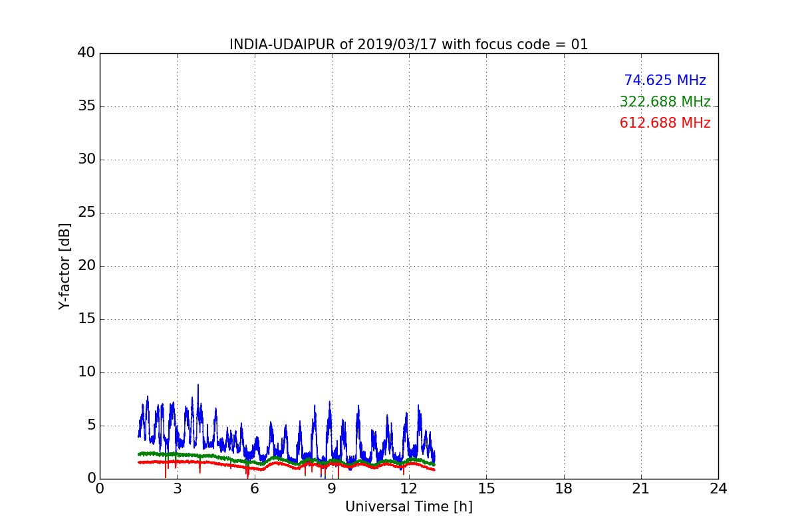Screen dimensions: 798x532
Task: Click x-axis tick label 6
Action: pyautogui.click(x=254, y=489)
